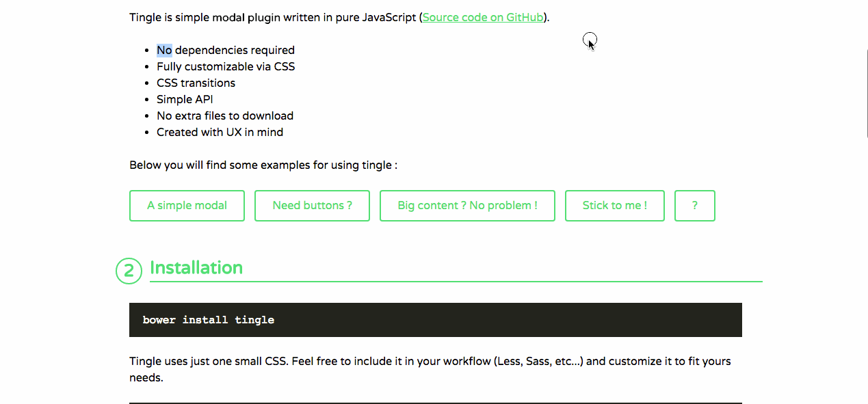Select 'No extra files to download' item

(225, 115)
